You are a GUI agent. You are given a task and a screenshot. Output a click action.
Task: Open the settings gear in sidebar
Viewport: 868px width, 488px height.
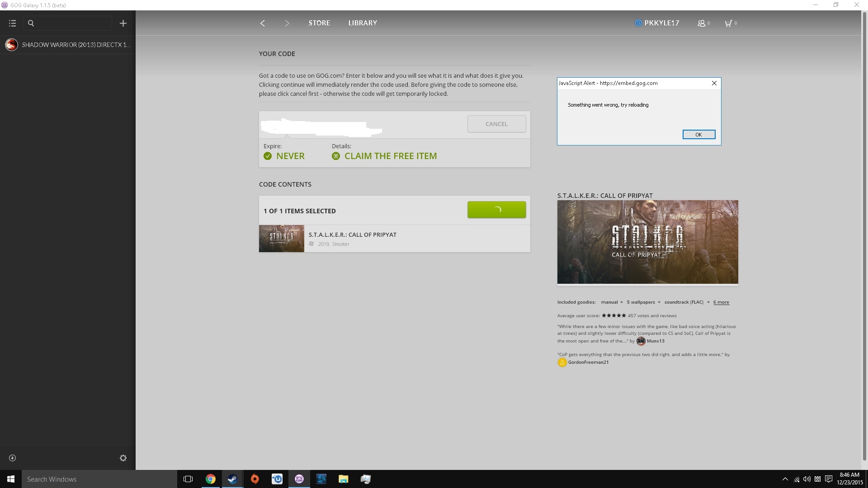tap(123, 458)
